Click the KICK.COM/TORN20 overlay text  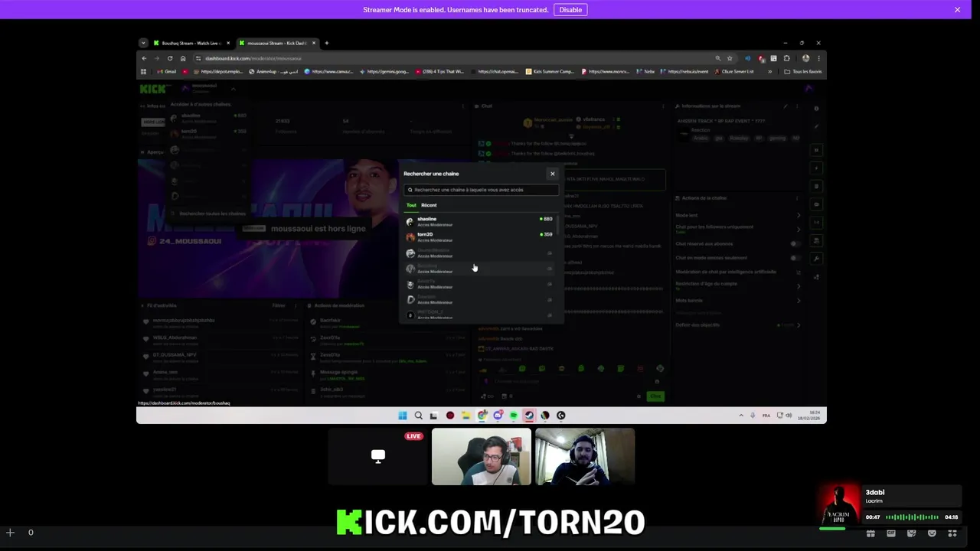(x=491, y=523)
